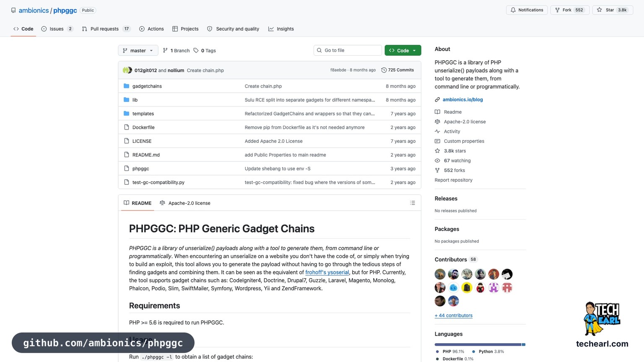Image resolution: width=644 pixels, height=362 pixels.
Task: Open Security and quality tab
Action: coord(233,29)
